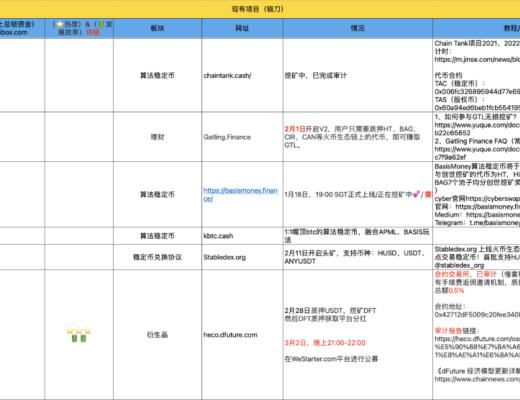Click the three-star rating icons in the heco.dfuture.com row
520x400 pixels.
coord(79,331)
